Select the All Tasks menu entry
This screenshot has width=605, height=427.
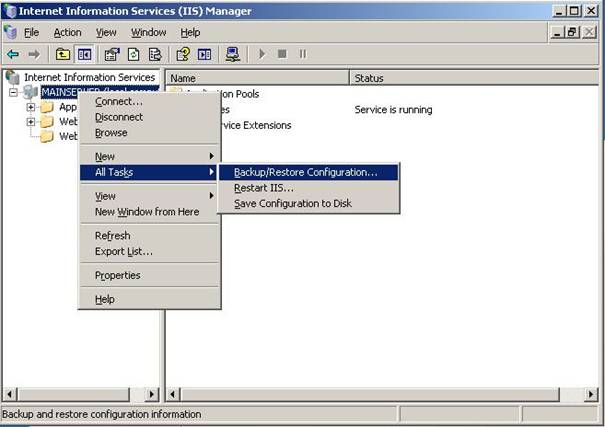tap(148, 172)
